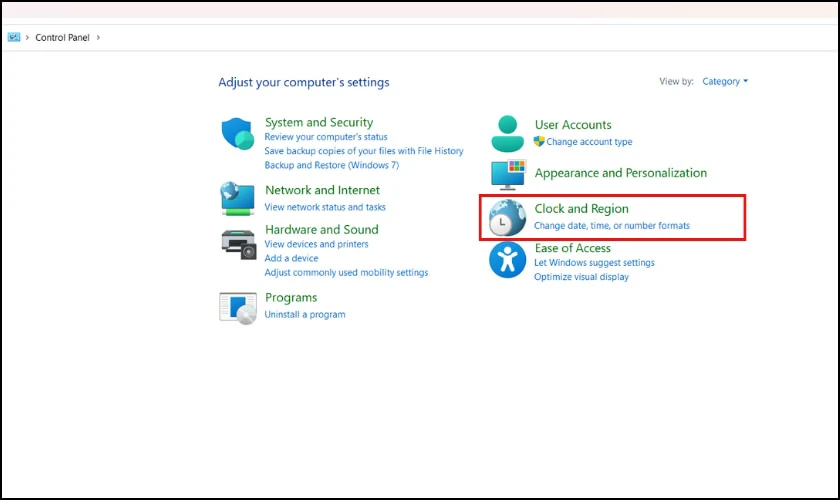Viewport: 840px width, 500px height.
Task: Open Uninstall a program link
Action: pyautogui.click(x=305, y=315)
